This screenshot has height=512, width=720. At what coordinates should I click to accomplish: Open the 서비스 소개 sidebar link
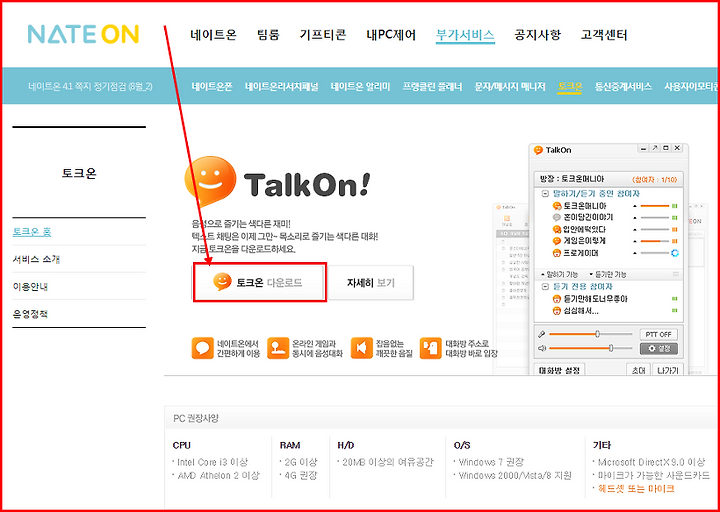pos(36,259)
